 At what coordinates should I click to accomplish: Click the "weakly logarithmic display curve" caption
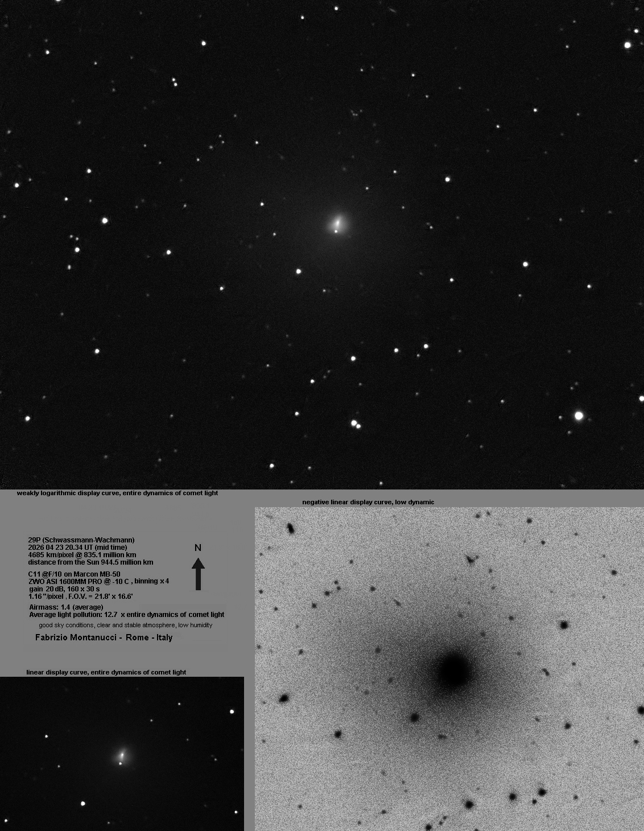[x=117, y=493]
